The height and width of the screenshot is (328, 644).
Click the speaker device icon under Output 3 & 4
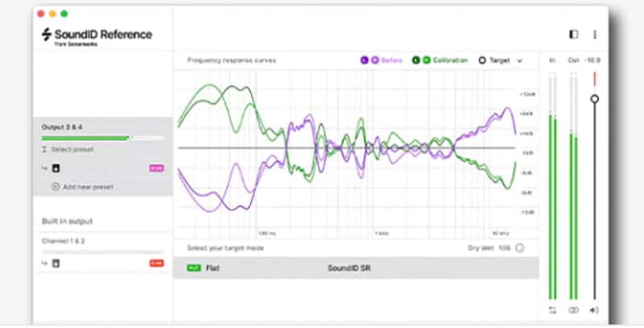click(56, 168)
